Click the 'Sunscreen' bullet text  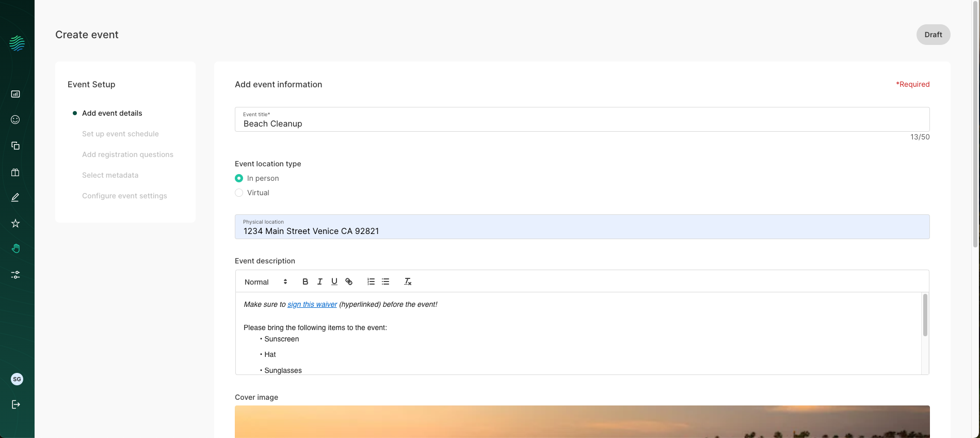coord(282,339)
